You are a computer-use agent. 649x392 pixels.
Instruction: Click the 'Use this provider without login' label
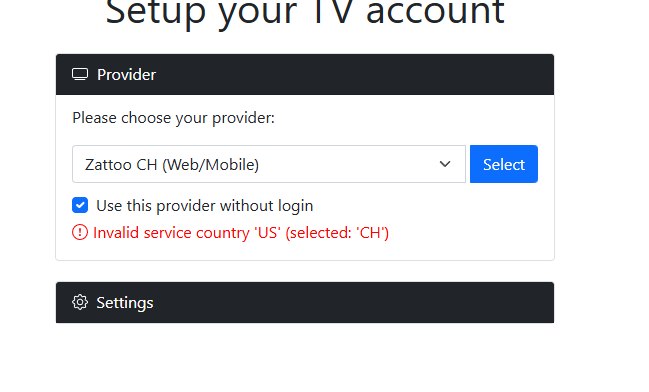[204, 206]
